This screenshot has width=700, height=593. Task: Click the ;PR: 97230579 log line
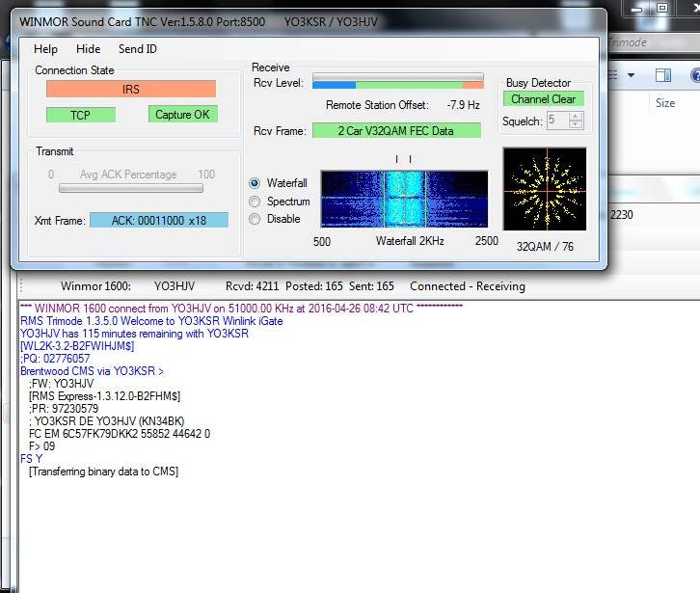point(64,409)
